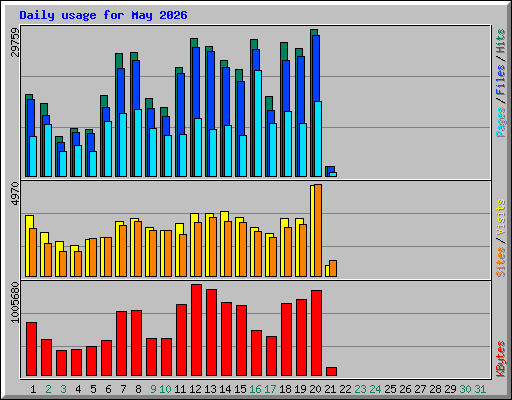
Task: Click the orange Sites bar for day 9
Action: coord(153,253)
